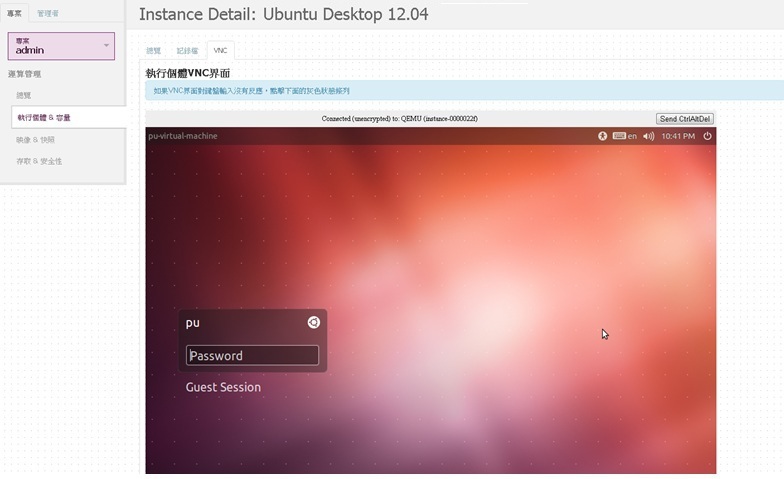The image size is (784, 479).
Task: Click the Connected to QEMU status bar
Action: (400, 118)
